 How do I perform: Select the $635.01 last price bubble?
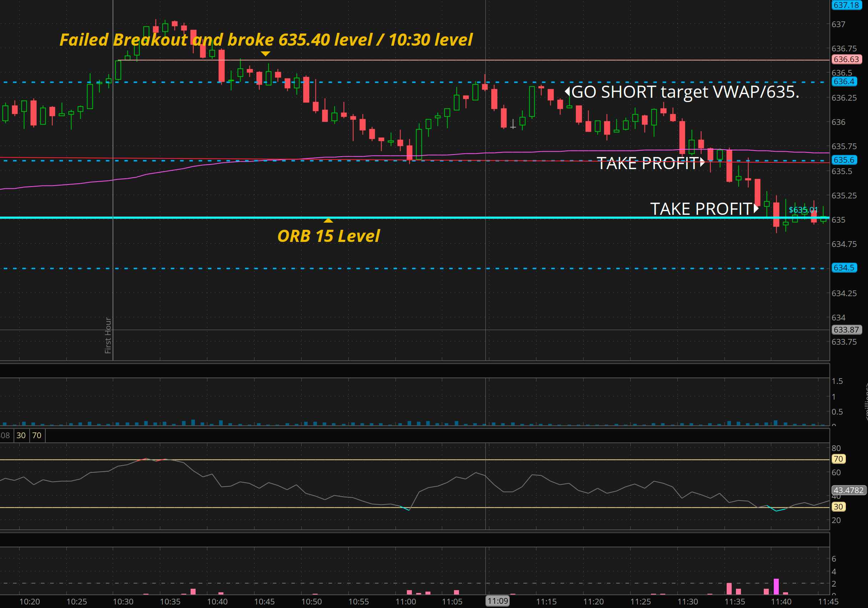coord(803,210)
